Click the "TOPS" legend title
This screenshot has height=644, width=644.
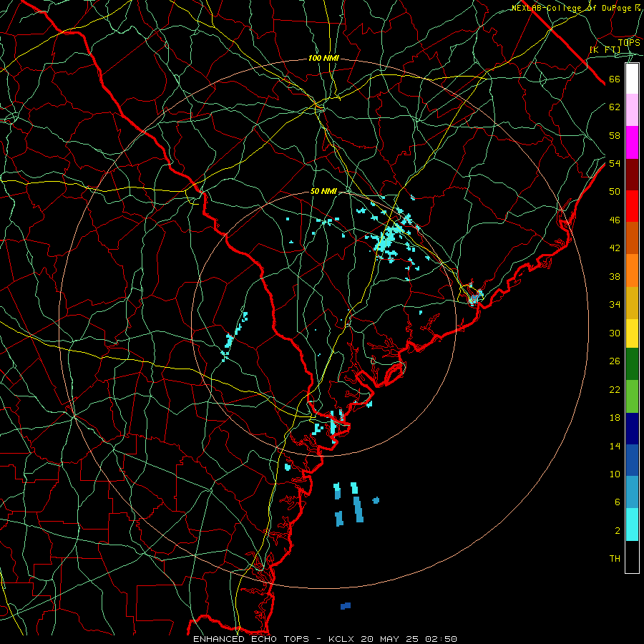pos(629,42)
